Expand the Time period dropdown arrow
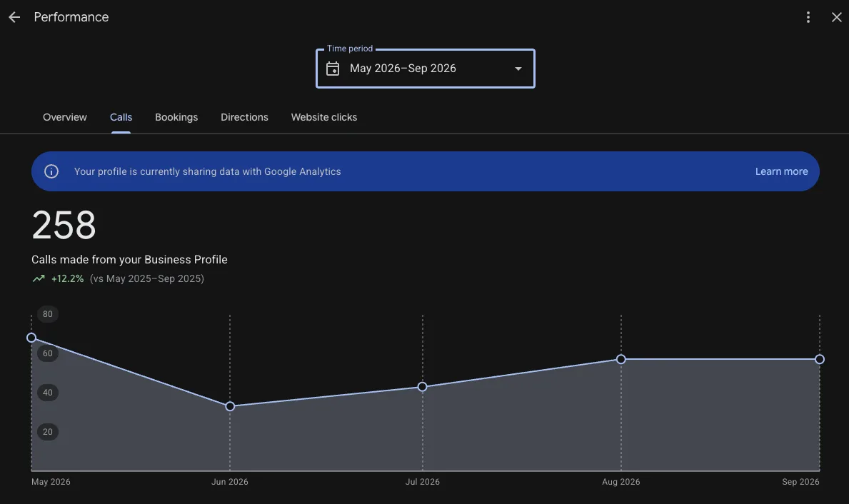This screenshot has height=504, width=849. pyautogui.click(x=518, y=69)
